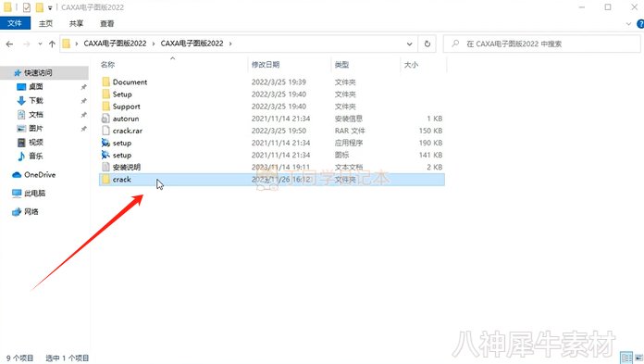This screenshot has width=644, height=364.
Task: Open the 共享 ribbon tab
Action: tap(76, 24)
